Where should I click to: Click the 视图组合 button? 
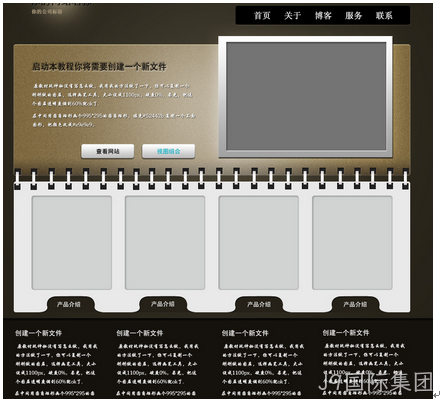tap(169, 151)
